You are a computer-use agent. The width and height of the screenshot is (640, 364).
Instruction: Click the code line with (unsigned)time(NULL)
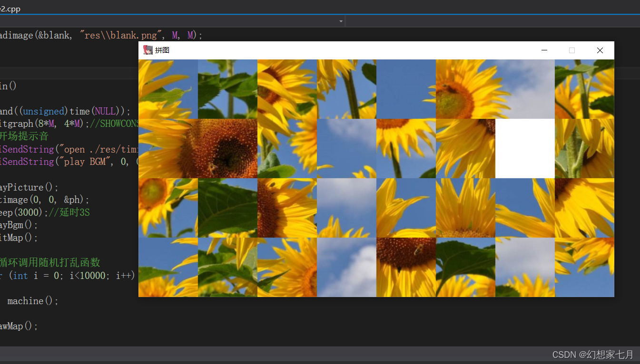pyautogui.click(x=65, y=111)
